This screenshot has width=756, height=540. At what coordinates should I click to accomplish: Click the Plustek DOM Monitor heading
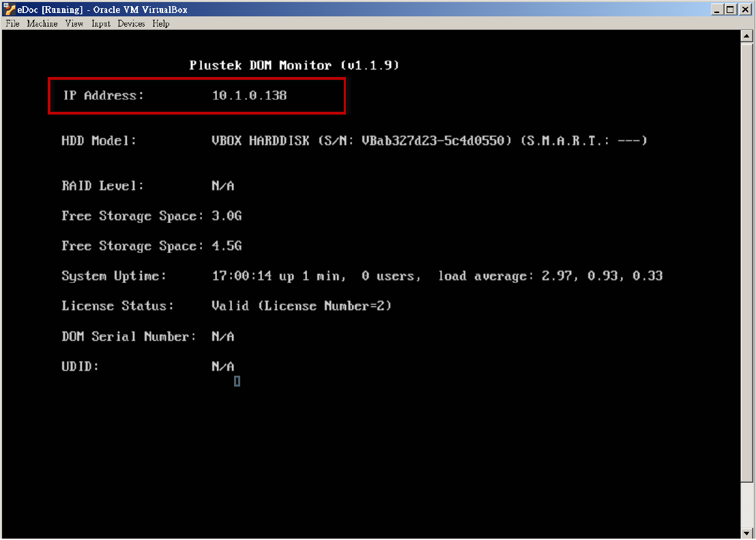click(294, 65)
